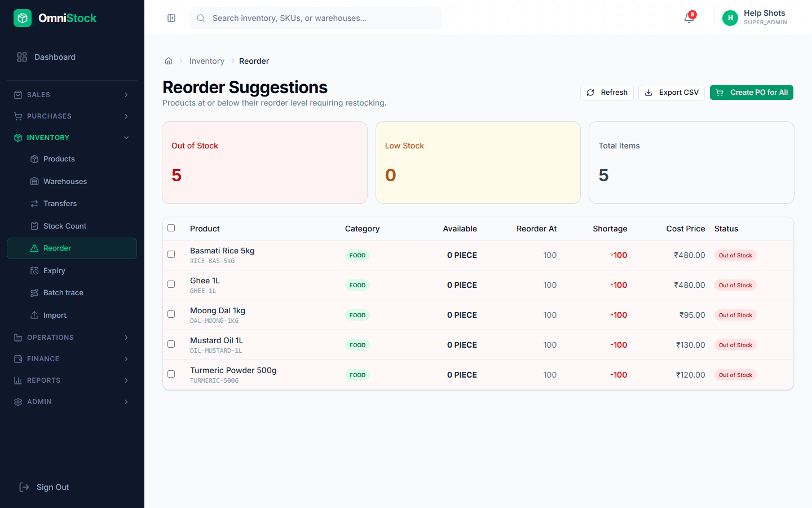Screen dimensions: 812x508
Task: Click the home breadcrumb icon
Action: [169, 61]
